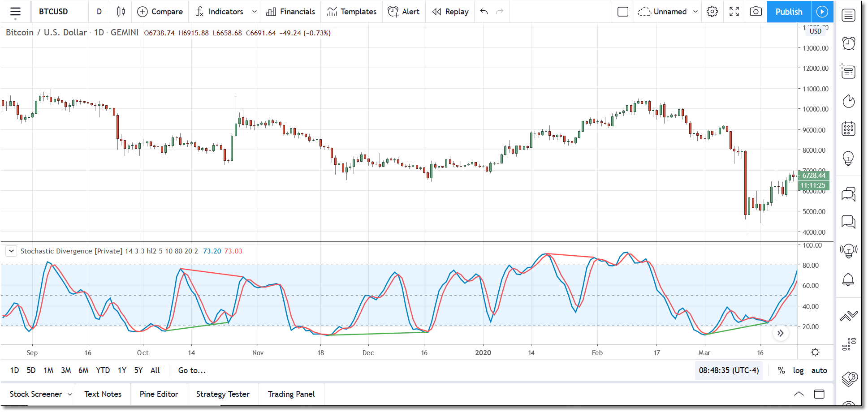The width and height of the screenshot is (868, 412).
Task: Open the Pine Editor tab
Action: pos(159,394)
